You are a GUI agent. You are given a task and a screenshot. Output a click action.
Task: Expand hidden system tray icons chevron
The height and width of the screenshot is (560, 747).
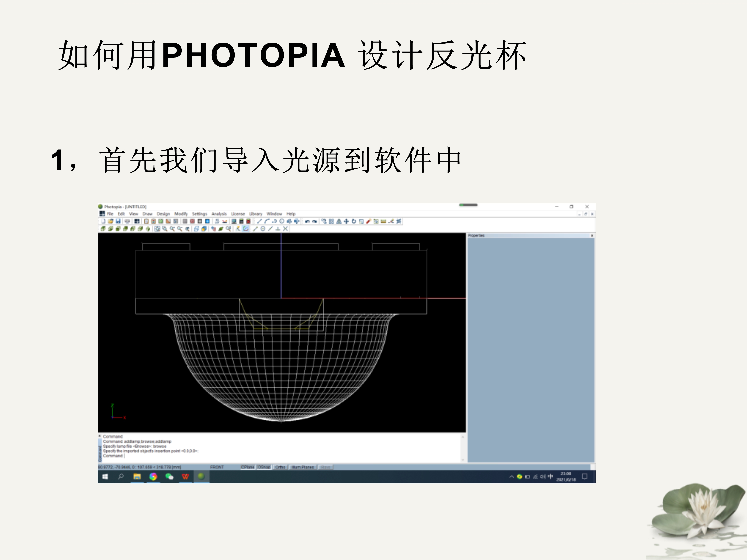click(x=512, y=477)
